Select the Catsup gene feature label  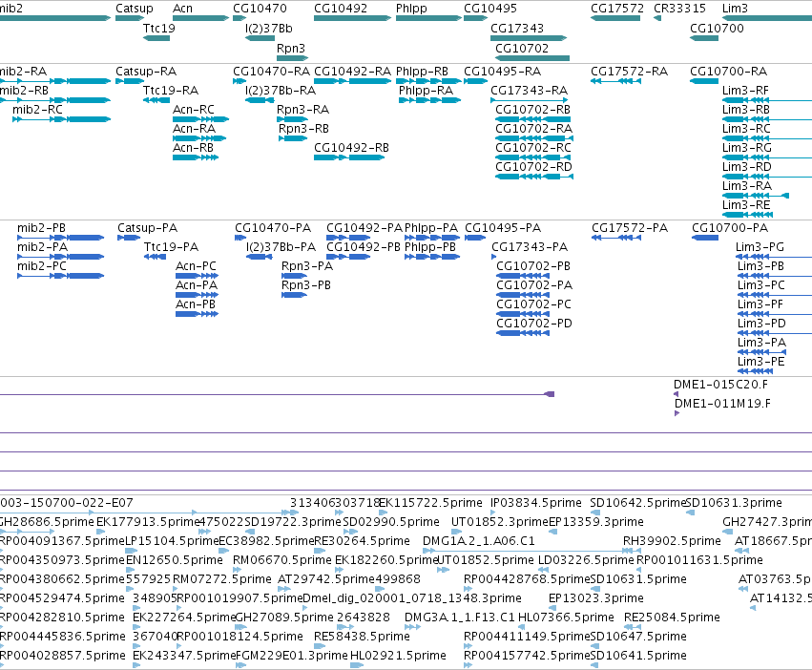click(x=135, y=9)
